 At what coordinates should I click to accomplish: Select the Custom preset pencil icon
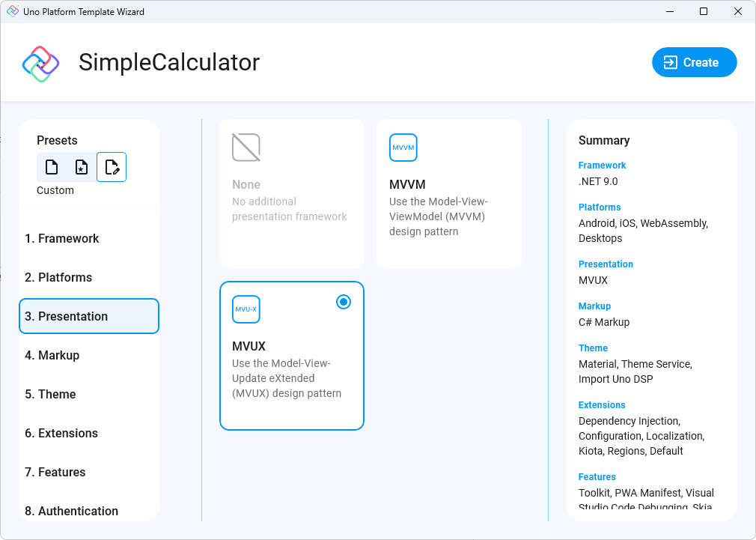coord(112,167)
